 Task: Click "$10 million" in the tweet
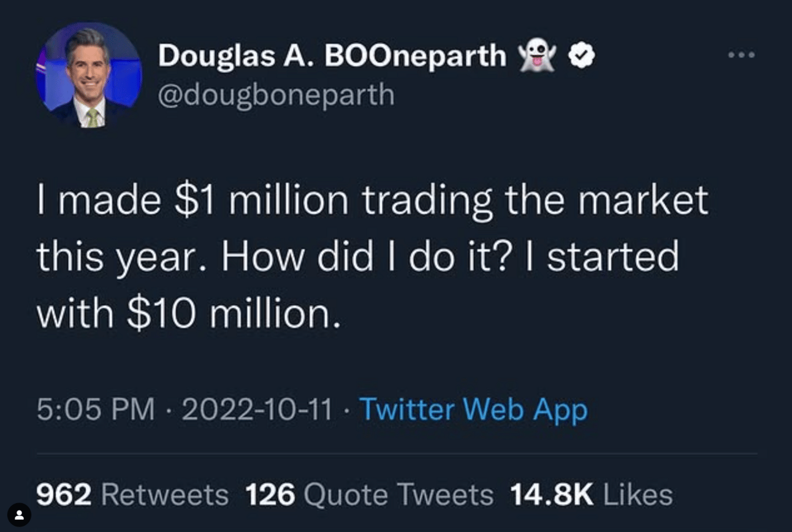pos(232,313)
